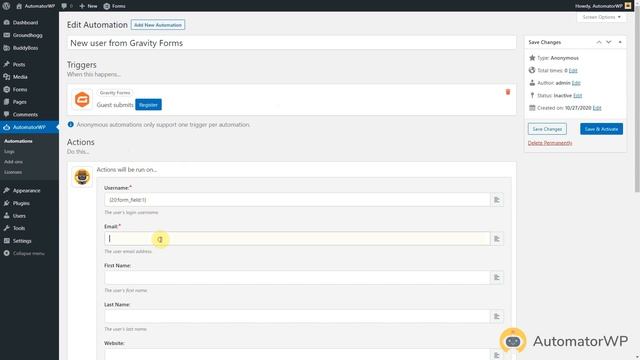Open Groundhogg in sidebar
Screen dimensions: 640x360
[27, 35]
